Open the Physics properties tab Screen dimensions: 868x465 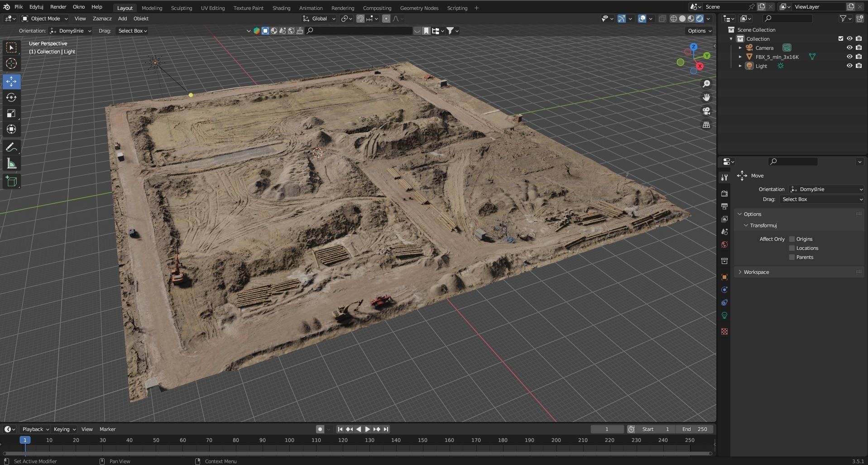pyautogui.click(x=724, y=290)
